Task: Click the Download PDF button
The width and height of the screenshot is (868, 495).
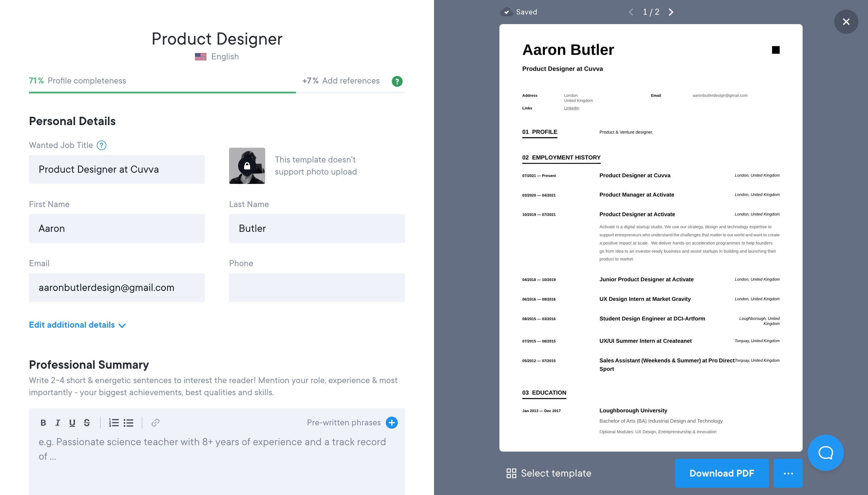Action: [x=721, y=473]
